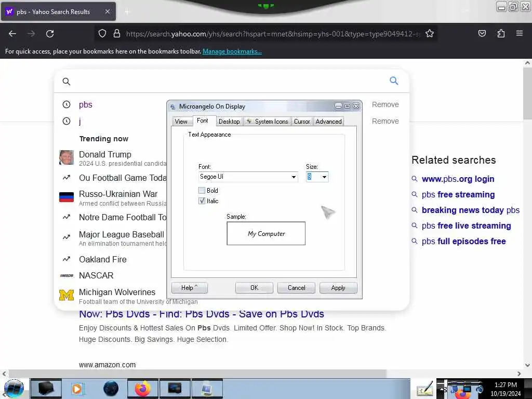Bookmark this page with the star icon
The height and width of the screenshot is (399, 532).
click(x=430, y=33)
